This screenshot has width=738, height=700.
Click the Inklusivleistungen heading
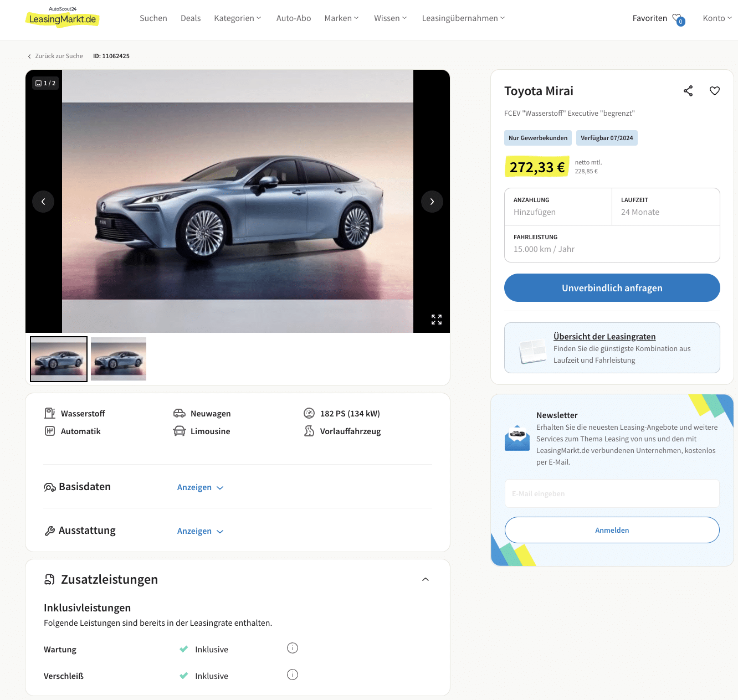click(88, 608)
